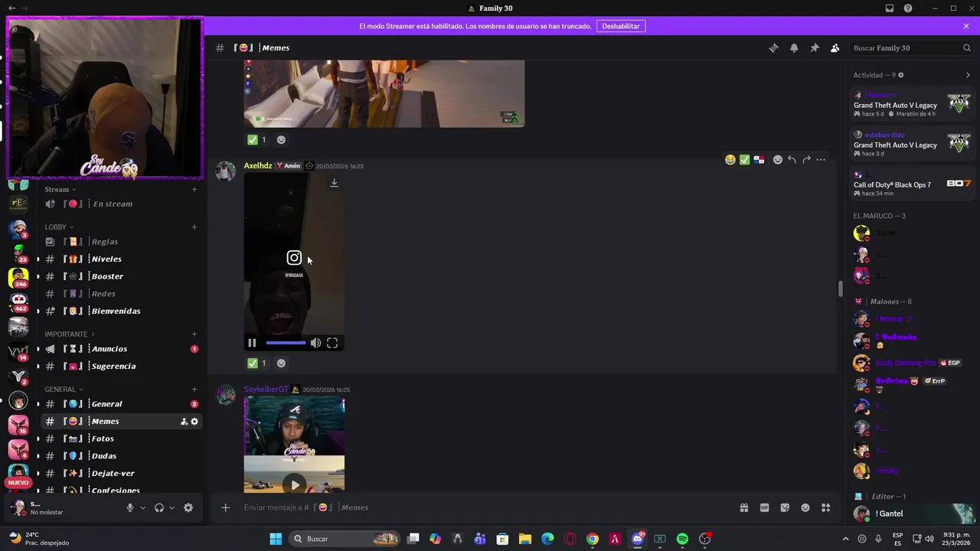Dismiss the streamer mode banner
Screen dimensions: 980x551
tap(966, 26)
